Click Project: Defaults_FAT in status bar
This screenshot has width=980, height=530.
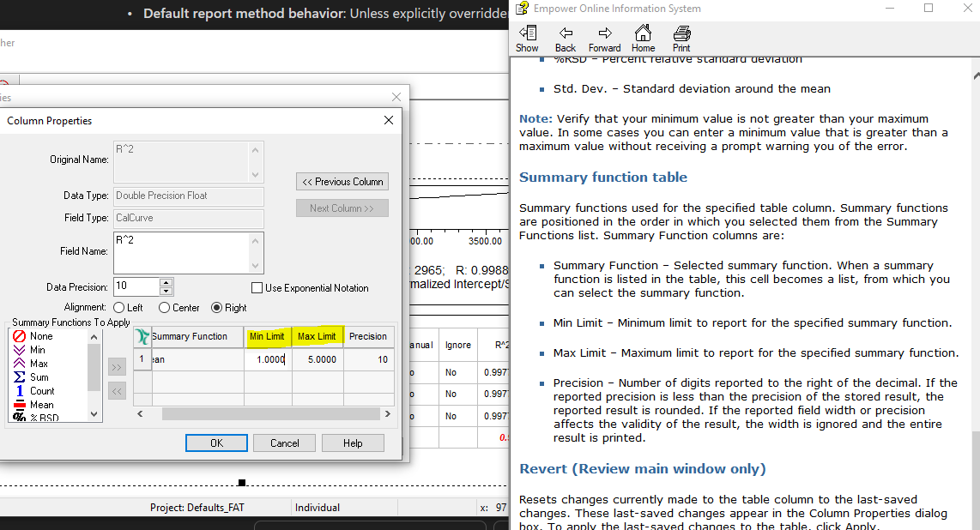pyautogui.click(x=197, y=508)
